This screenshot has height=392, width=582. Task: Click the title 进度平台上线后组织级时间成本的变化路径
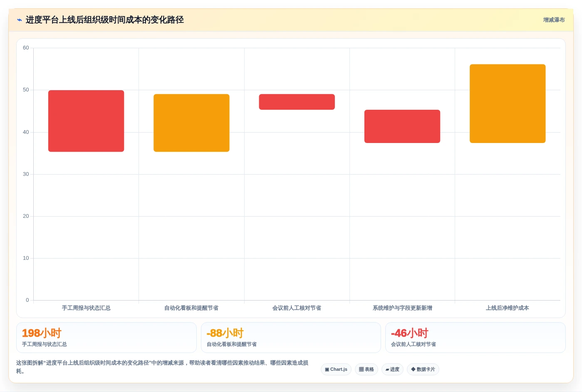(x=105, y=20)
